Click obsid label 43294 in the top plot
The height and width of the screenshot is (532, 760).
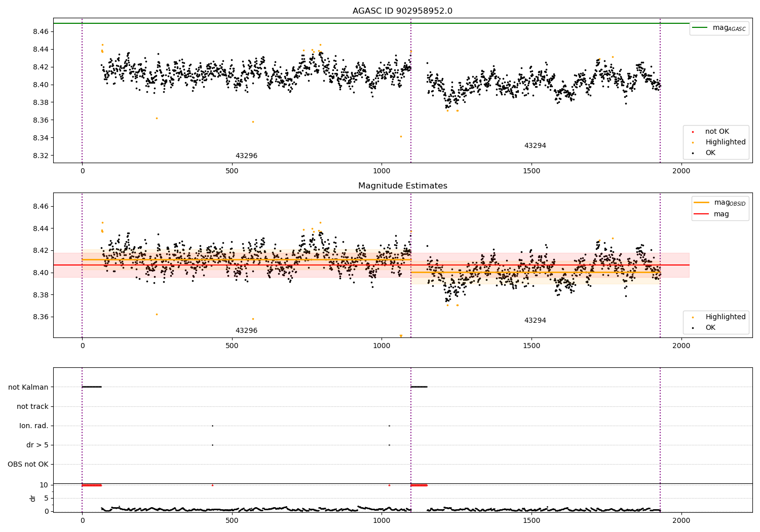[x=535, y=146]
